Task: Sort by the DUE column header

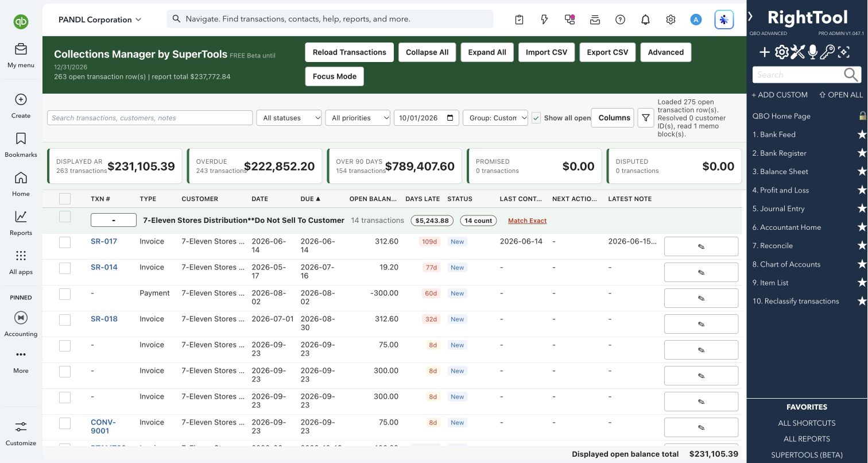Action: coord(310,199)
